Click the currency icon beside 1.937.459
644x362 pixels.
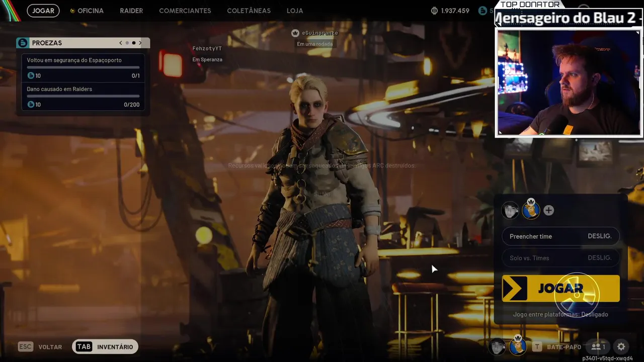click(x=435, y=11)
